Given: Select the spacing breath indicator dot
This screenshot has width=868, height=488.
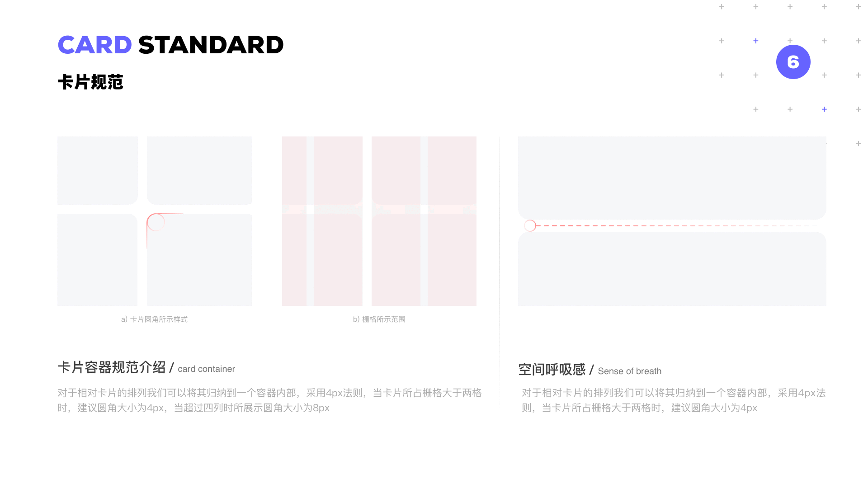Looking at the screenshot, I should (x=530, y=225).
